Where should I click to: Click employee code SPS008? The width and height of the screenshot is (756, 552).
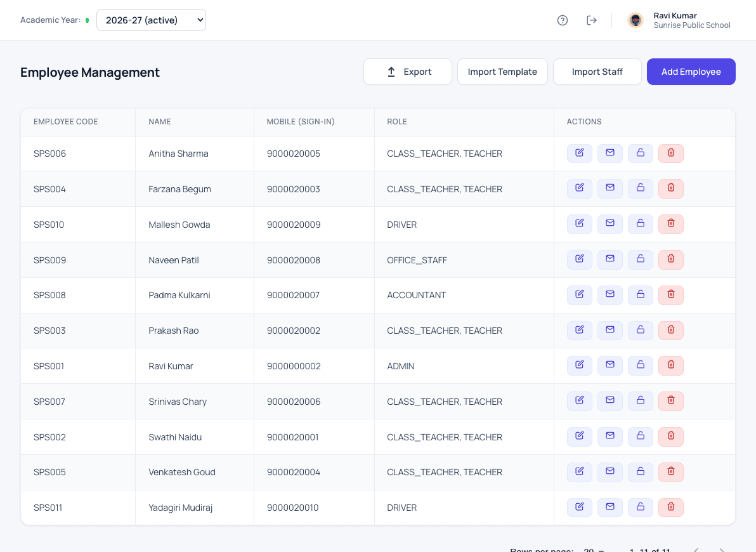(49, 295)
